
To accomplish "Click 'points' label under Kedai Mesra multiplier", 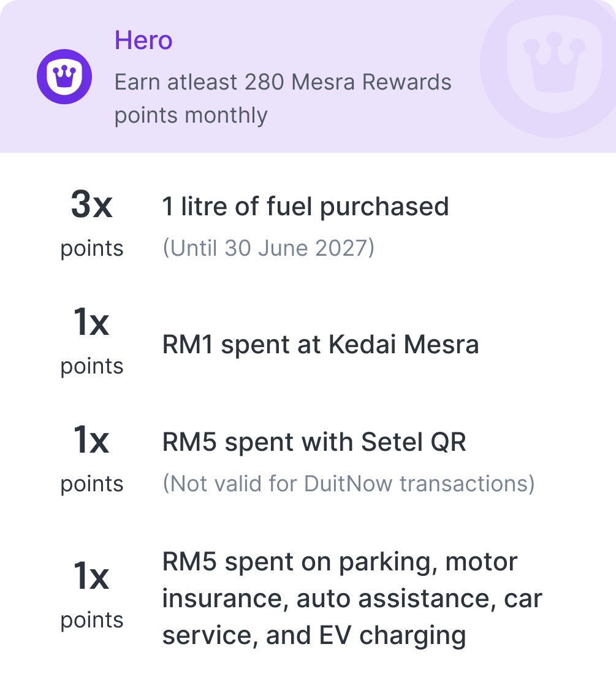I will [x=92, y=366].
